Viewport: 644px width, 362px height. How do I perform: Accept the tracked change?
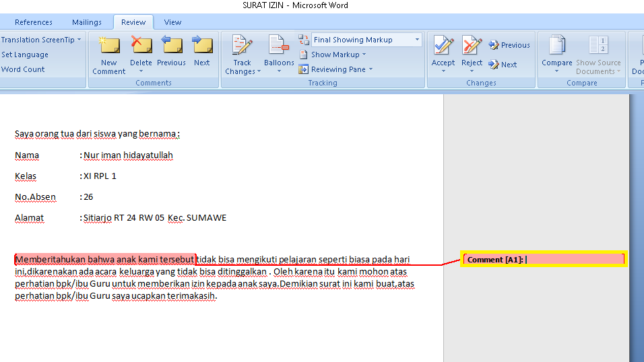(x=443, y=46)
